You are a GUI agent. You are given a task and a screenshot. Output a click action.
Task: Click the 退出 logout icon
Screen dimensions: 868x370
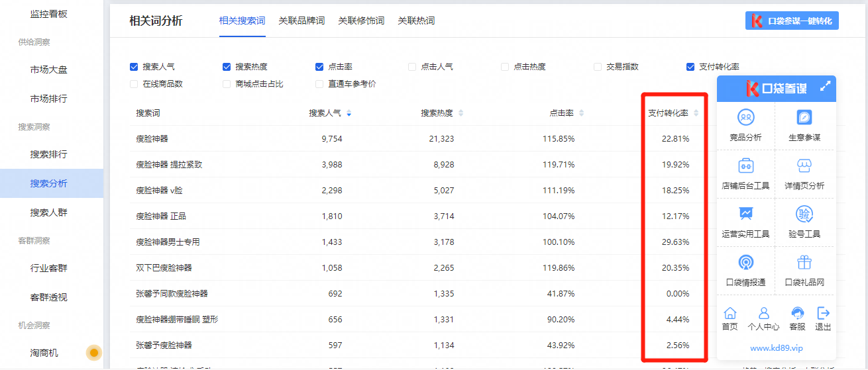pyautogui.click(x=824, y=313)
